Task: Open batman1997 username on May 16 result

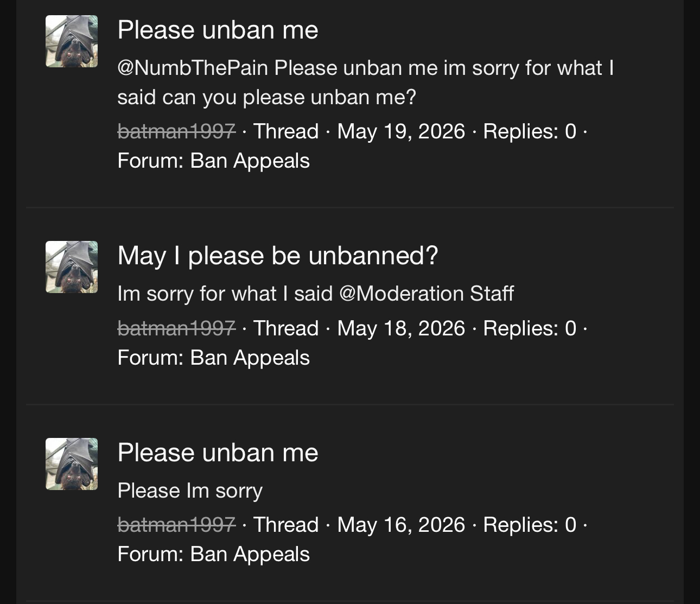Action: pyautogui.click(x=176, y=525)
